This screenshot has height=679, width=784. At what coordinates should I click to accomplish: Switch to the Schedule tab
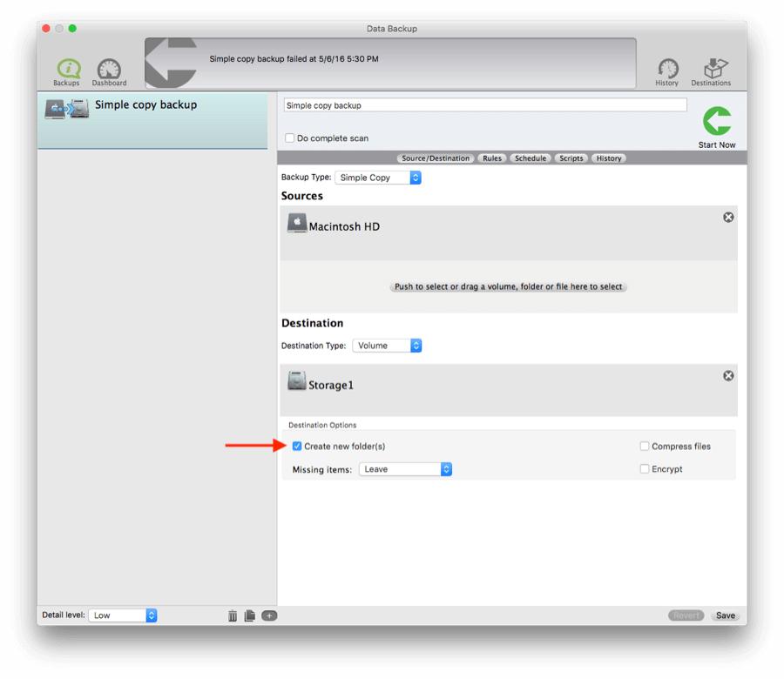[530, 158]
